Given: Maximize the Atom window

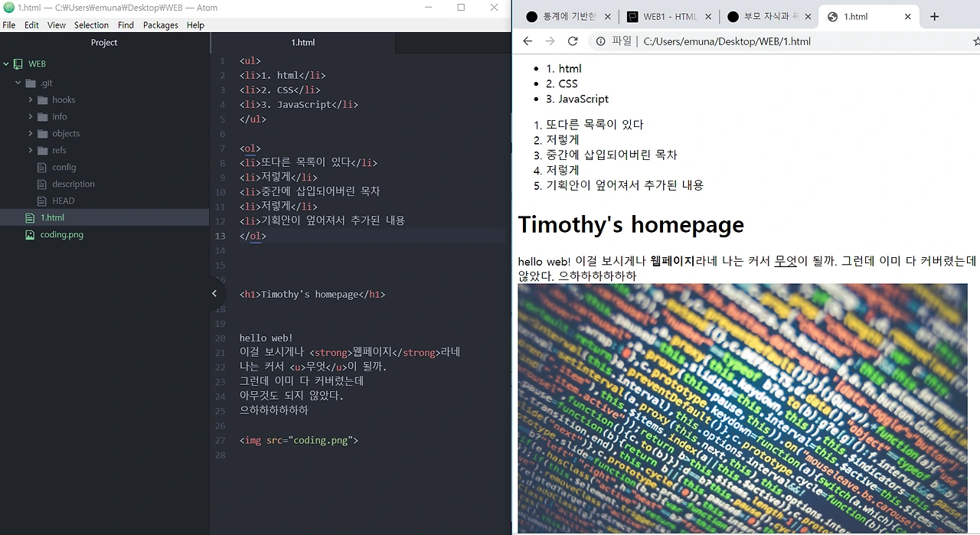Looking at the screenshot, I should (461, 8).
